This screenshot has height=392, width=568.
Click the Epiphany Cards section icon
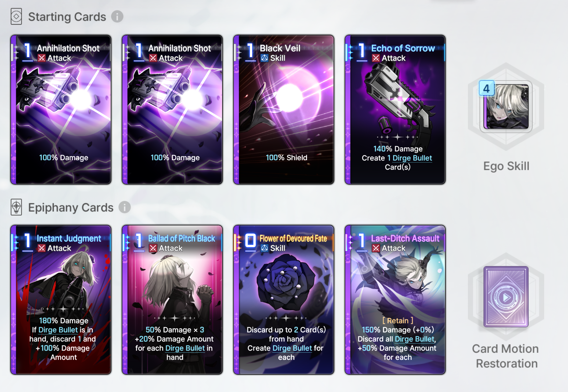(16, 207)
